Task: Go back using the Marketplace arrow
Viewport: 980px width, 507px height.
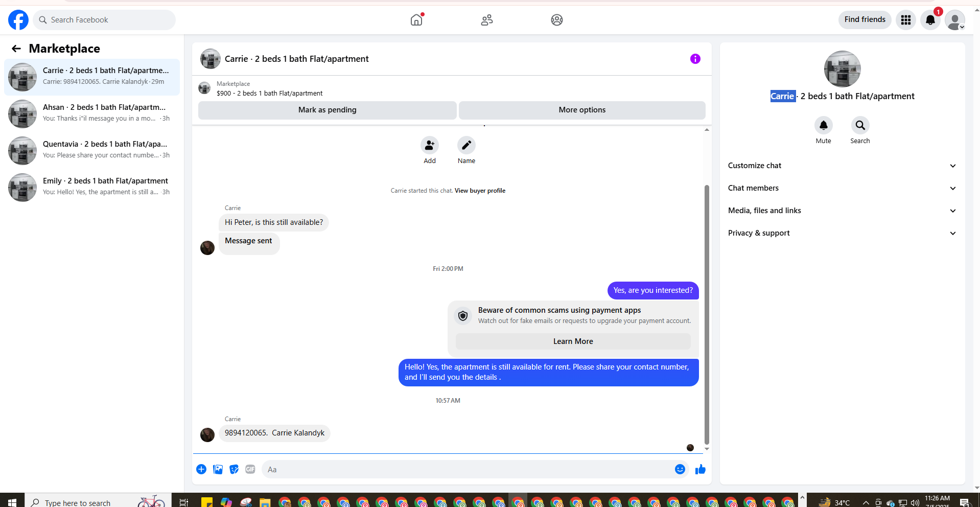Action: [x=16, y=49]
